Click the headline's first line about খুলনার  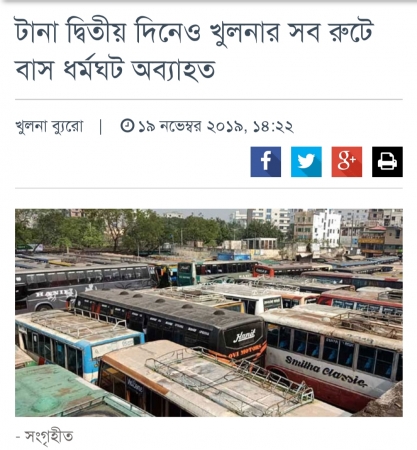click(x=194, y=31)
